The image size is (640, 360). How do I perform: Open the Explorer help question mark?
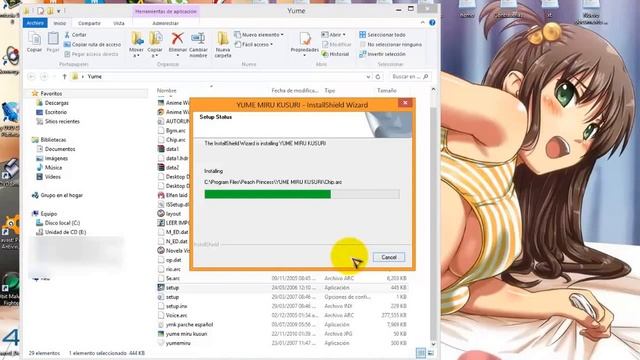click(432, 23)
